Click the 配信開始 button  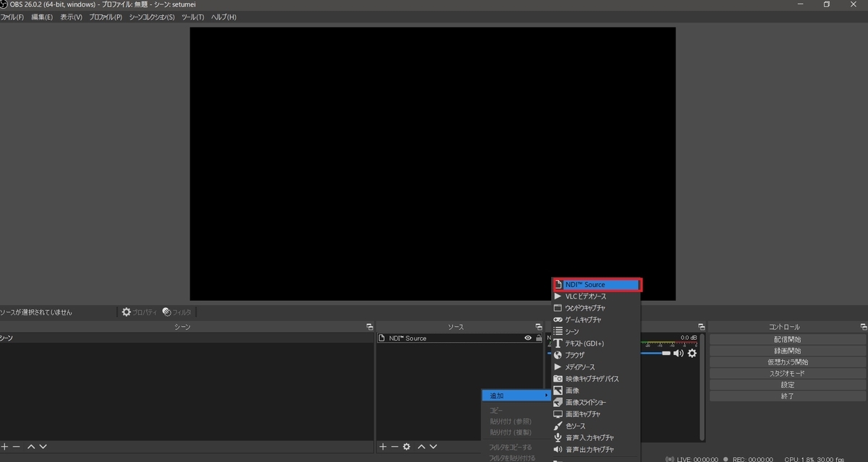788,339
